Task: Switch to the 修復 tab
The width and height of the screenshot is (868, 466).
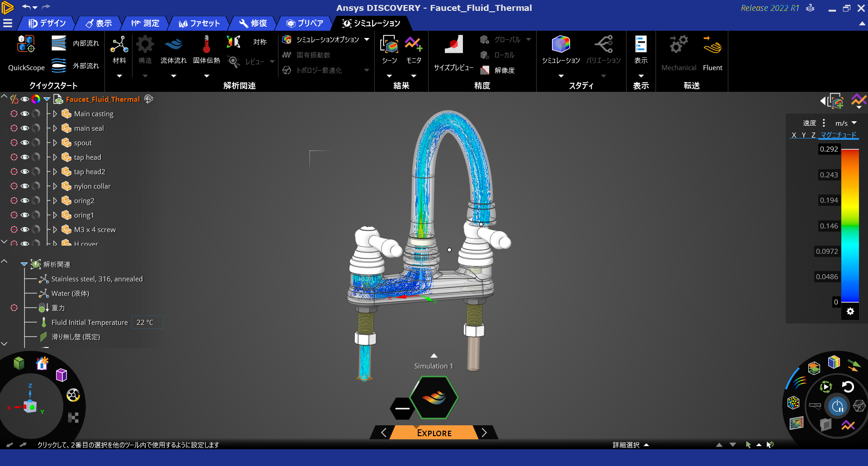Action: click(253, 23)
